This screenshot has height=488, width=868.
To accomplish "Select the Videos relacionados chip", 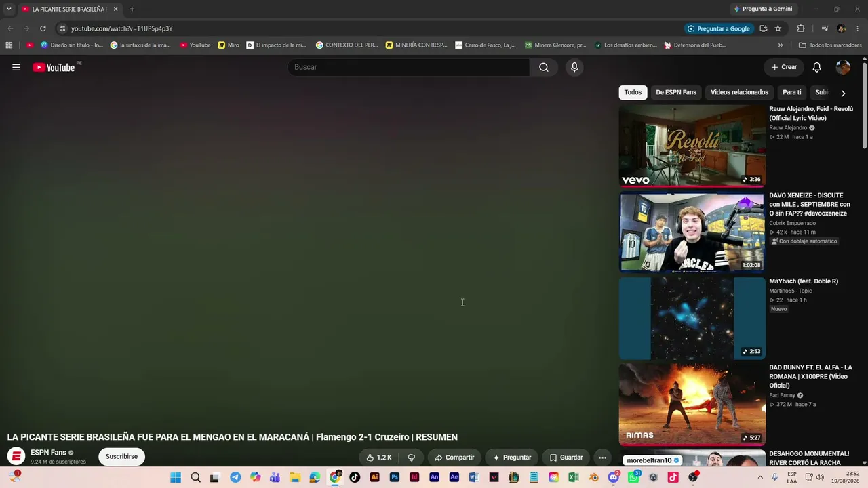I will (x=739, y=92).
